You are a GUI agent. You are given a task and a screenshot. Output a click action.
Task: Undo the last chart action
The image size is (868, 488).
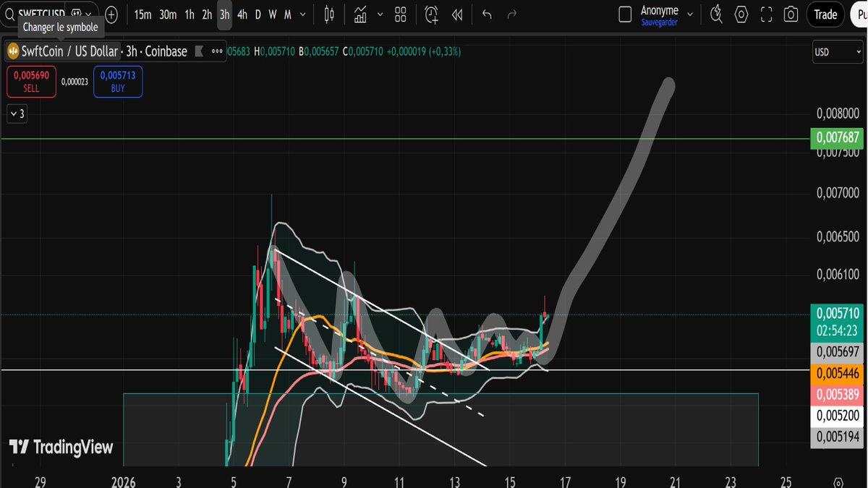coord(487,14)
